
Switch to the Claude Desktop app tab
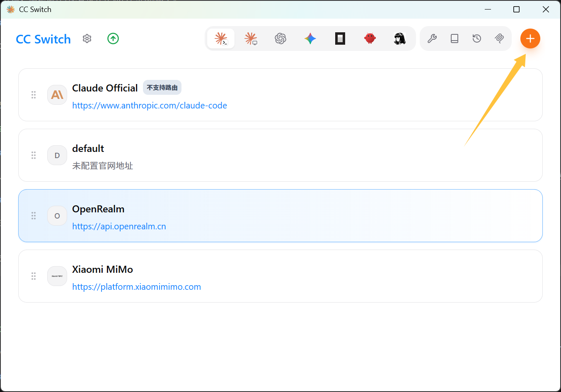[x=251, y=38]
